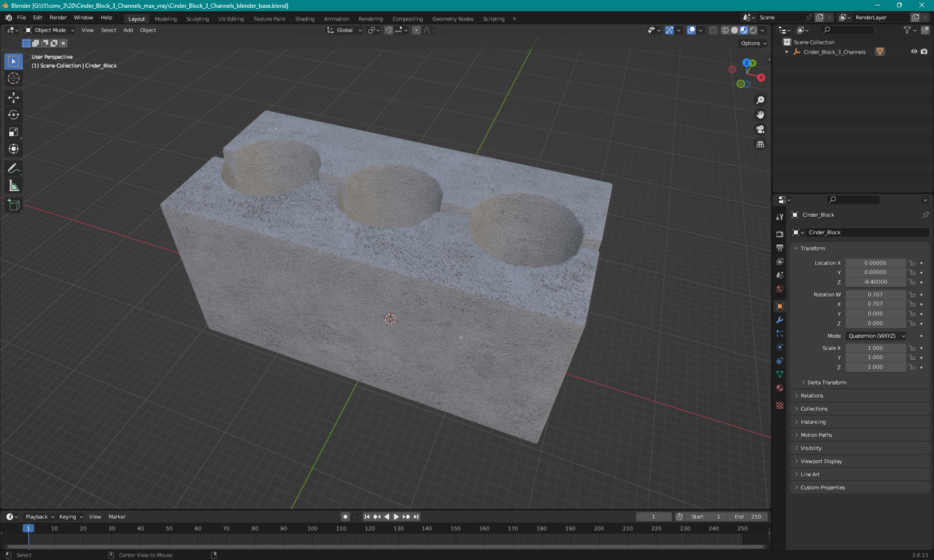Viewport: 934px width, 560px height.
Task: Open the Modeling workspace tab
Action: (165, 18)
